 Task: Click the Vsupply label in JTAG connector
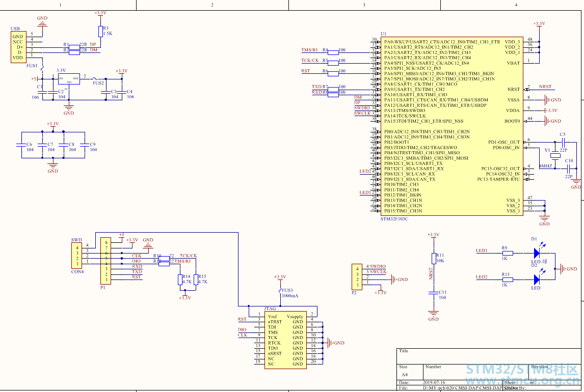pyautogui.click(x=295, y=317)
